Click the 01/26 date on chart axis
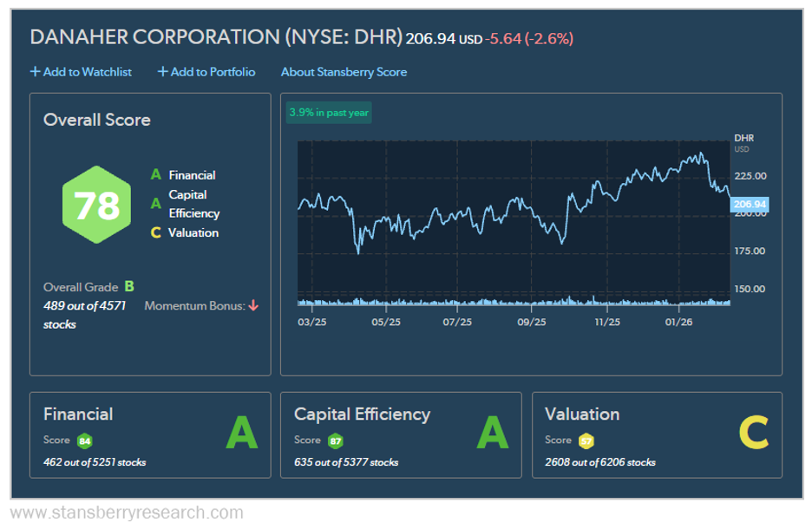The image size is (812, 529). click(x=679, y=322)
